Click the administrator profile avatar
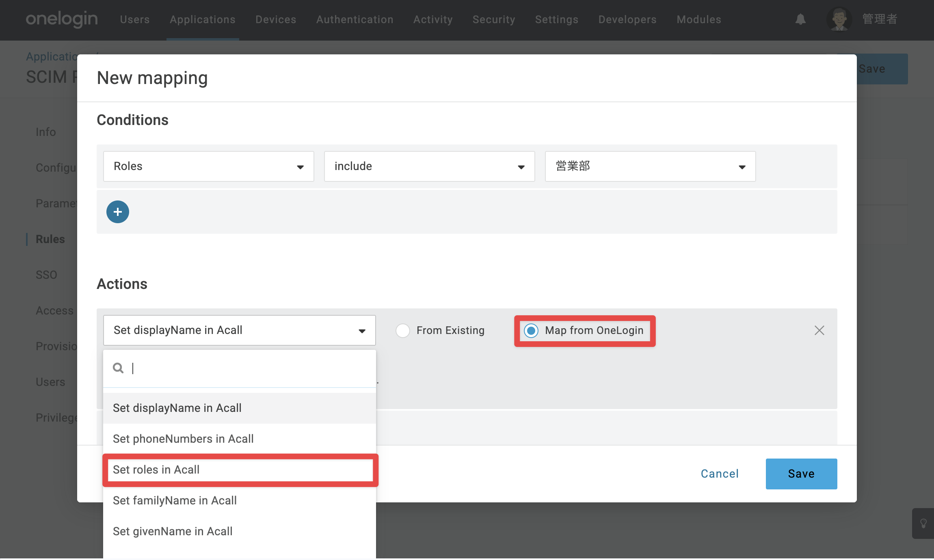This screenshot has width=934, height=560. (x=839, y=19)
